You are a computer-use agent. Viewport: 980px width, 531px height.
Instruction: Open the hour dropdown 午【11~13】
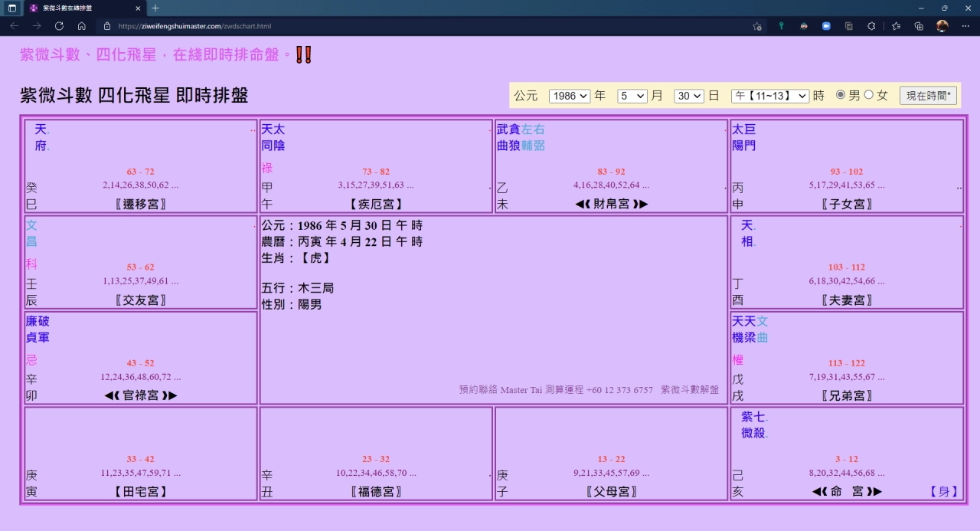click(x=769, y=96)
